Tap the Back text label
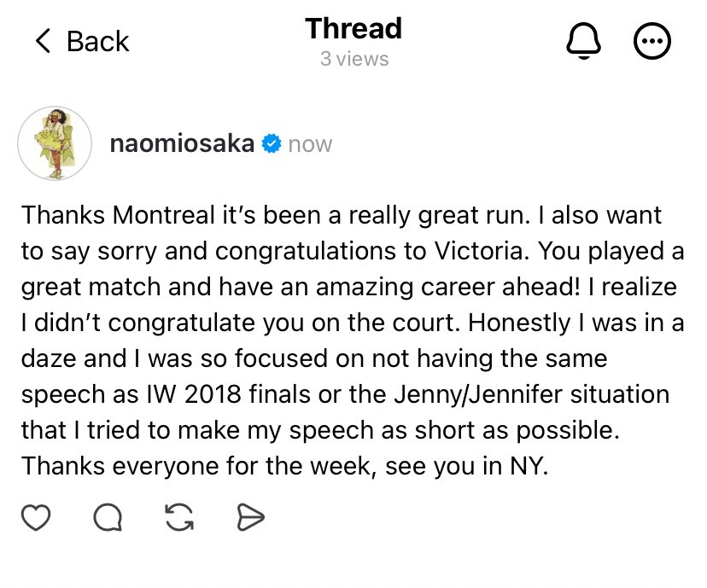Screen dimensions: 707x588 click(98, 42)
